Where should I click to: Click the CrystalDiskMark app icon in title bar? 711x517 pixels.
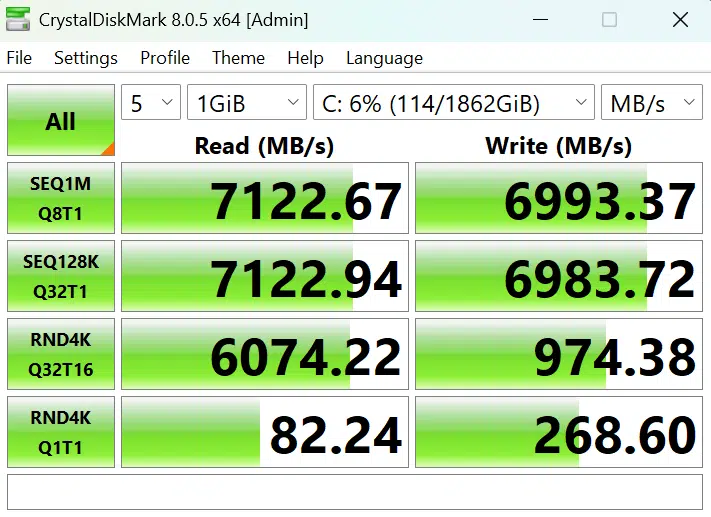coord(18,20)
